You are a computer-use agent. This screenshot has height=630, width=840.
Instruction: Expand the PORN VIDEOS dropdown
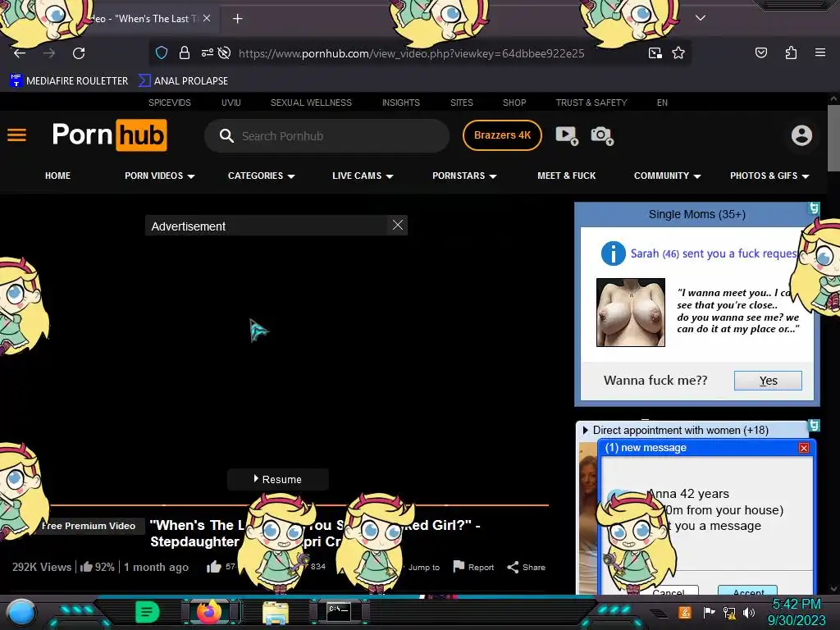160,176
